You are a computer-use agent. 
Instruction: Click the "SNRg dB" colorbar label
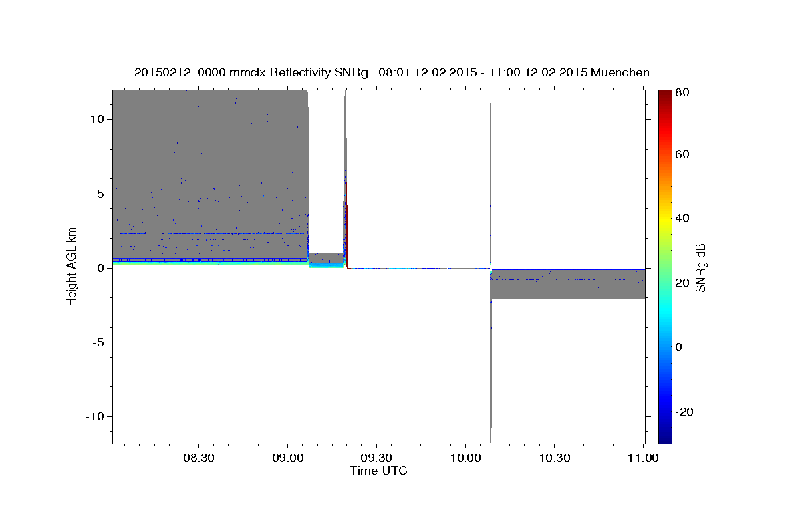tap(700, 268)
